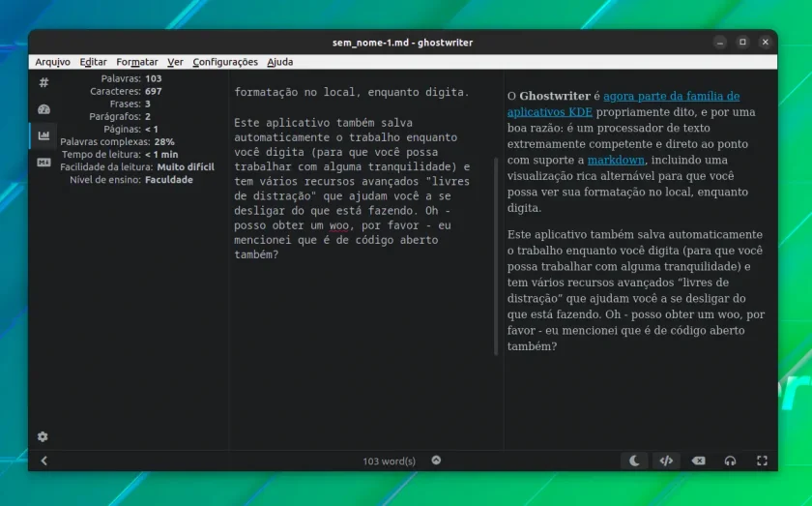This screenshot has width=812, height=506.
Task: Click the editor vertical scrollbar
Action: point(496,256)
